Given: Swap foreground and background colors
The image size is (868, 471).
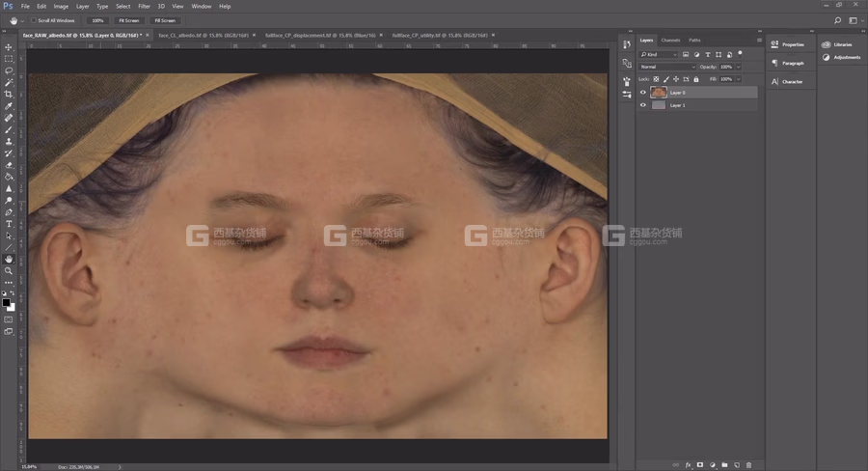Looking at the screenshot, I should point(13,293).
